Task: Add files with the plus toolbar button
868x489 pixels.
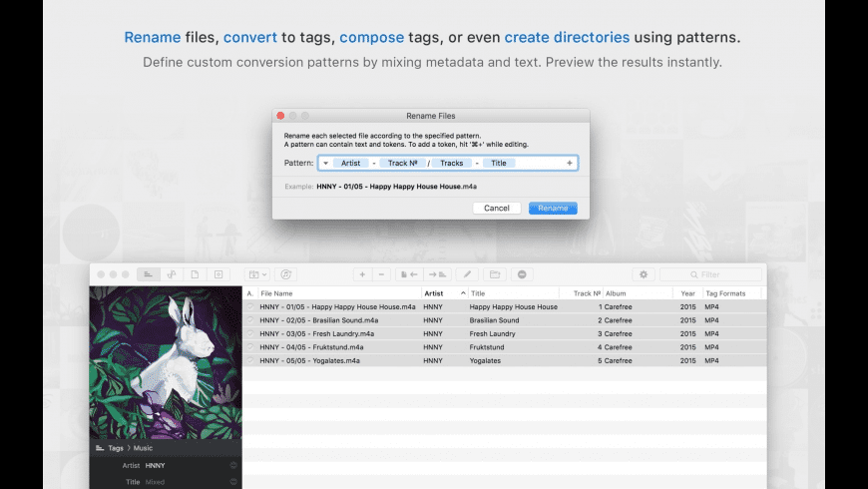Action: tap(362, 274)
